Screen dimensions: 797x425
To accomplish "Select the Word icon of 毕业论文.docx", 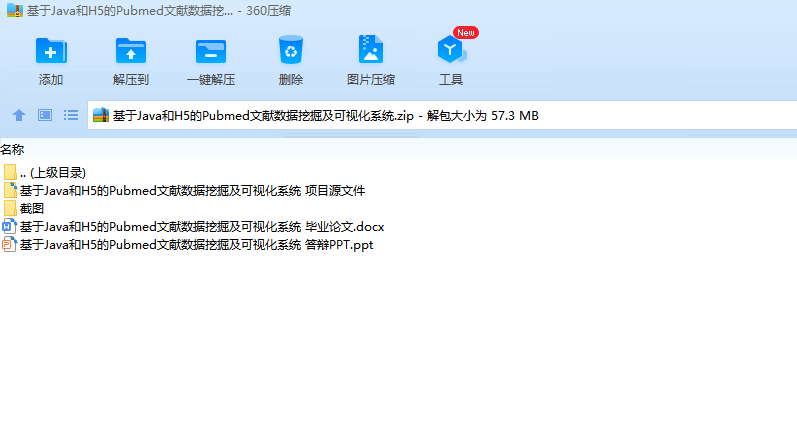I will click(x=9, y=226).
